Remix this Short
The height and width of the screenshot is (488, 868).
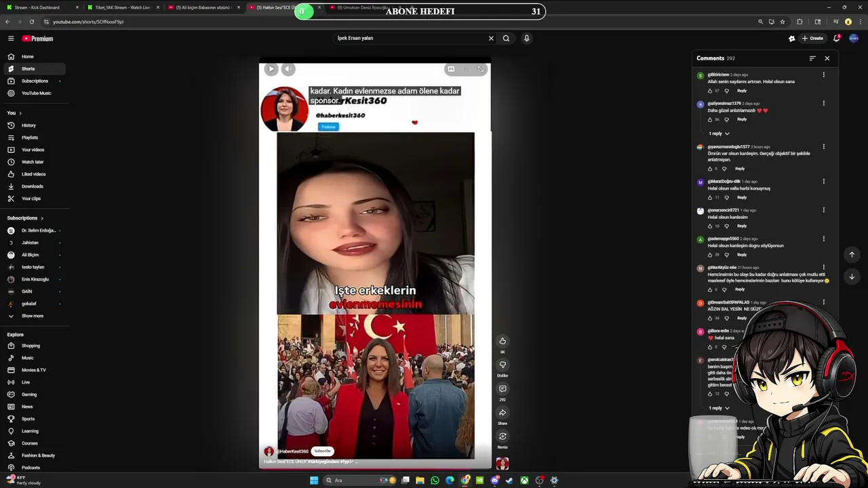(502, 436)
